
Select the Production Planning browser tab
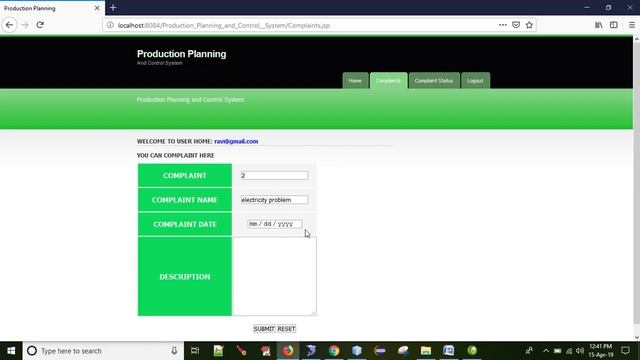[52, 8]
